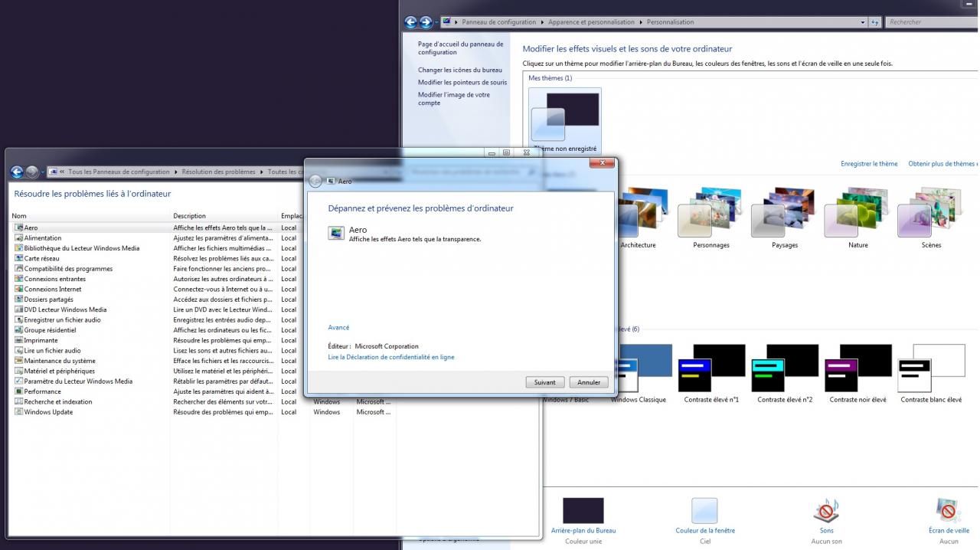This screenshot has width=980, height=550.
Task: Select the Aero troubleshooter icon in the list
Action: 18,228
